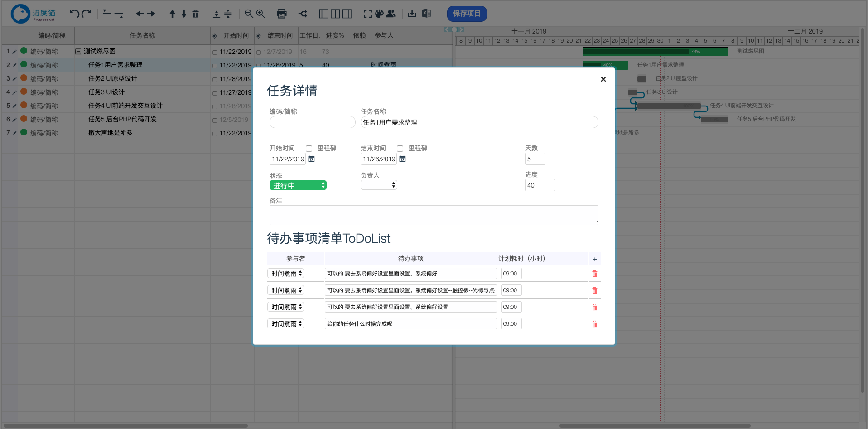Click the redo arrow in the toolbar
The image size is (868, 429).
click(87, 14)
